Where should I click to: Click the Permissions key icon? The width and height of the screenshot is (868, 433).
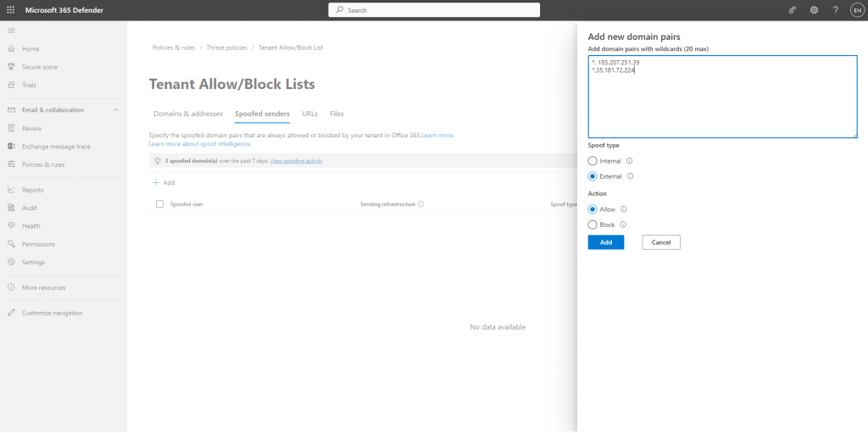(11, 244)
